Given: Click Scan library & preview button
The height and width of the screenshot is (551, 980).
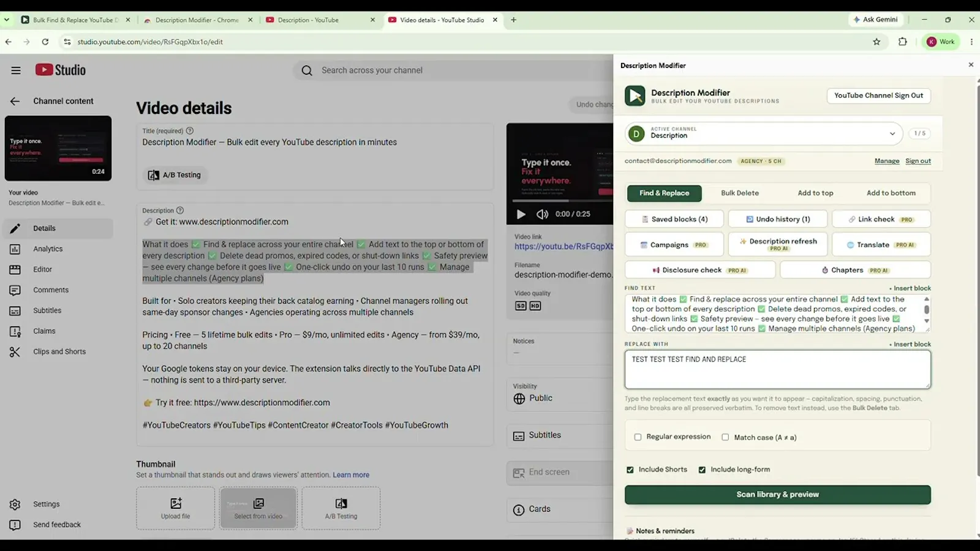Looking at the screenshot, I should 778,495.
